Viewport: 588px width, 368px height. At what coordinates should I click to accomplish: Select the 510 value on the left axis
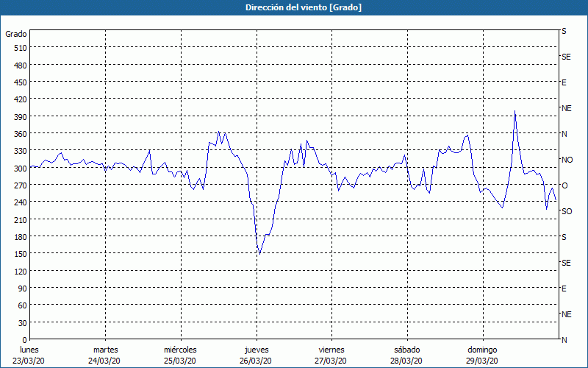click(21, 48)
